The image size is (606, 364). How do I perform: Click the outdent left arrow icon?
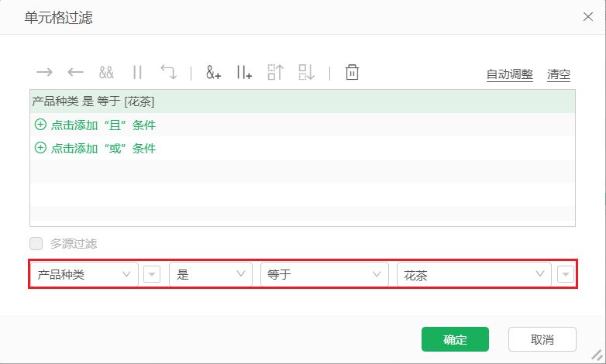click(75, 72)
